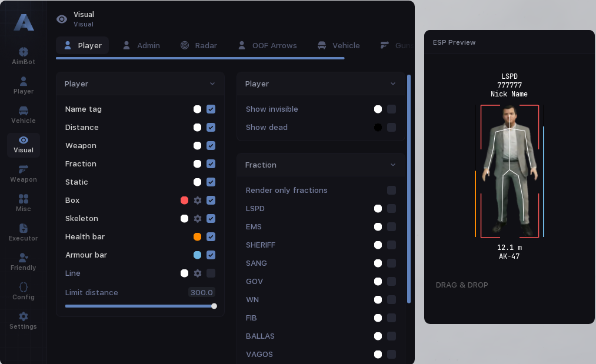The height and width of the screenshot is (364, 596).
Task: Uncheck the Armour bar checkbox
Action: point(211,255)
